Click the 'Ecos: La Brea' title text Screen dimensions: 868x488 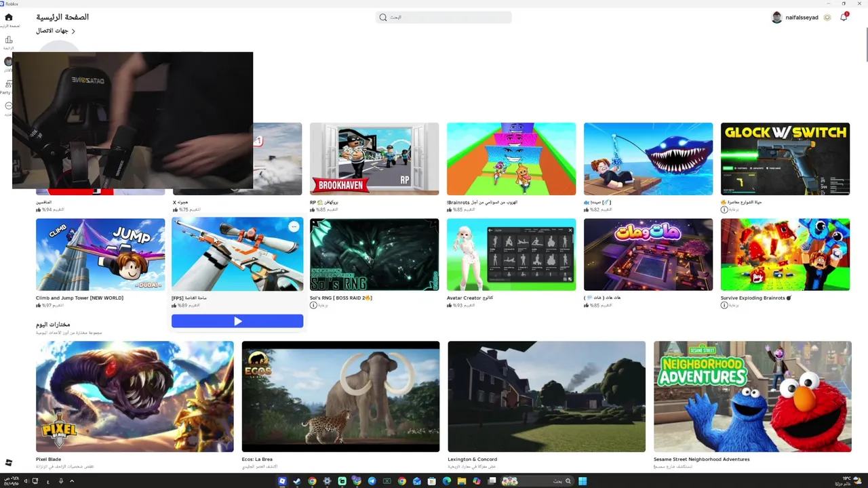(x=257, y=459)
